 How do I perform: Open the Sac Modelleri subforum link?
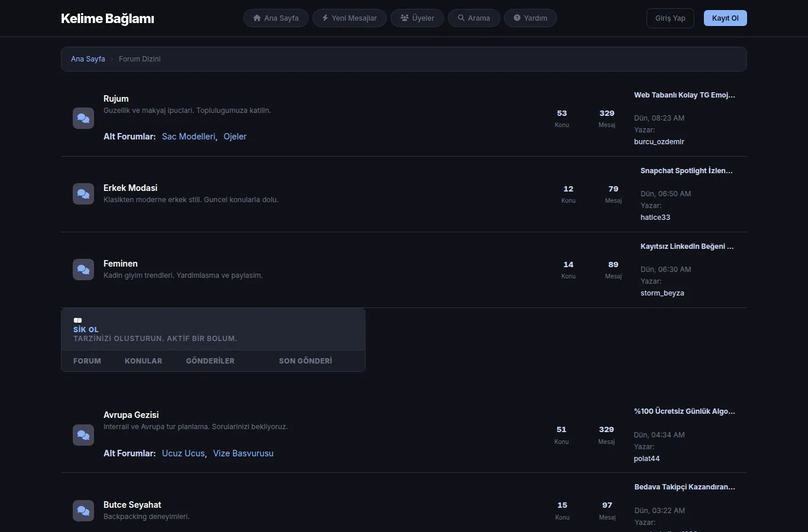pyautogui.click(x=189, y=137)
